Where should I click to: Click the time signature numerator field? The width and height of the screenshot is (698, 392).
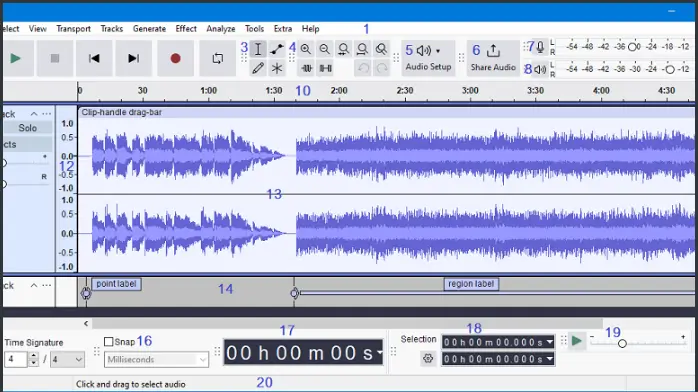coord(16,359)
